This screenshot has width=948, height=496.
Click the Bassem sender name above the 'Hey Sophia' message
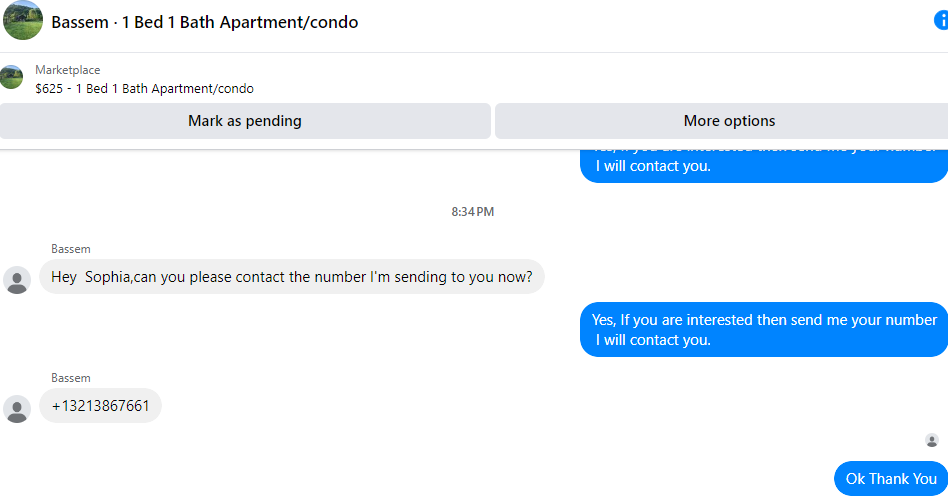[x=71, y=249]
